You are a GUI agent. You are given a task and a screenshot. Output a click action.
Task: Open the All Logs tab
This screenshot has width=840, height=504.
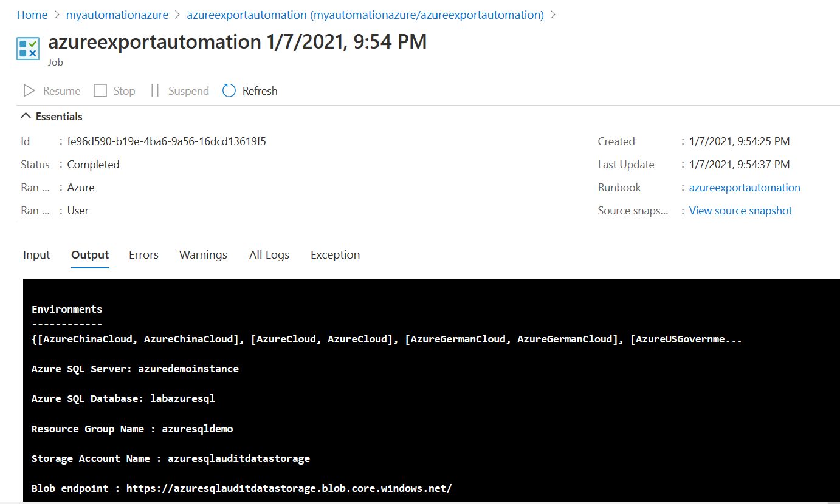tap(269, 255)
